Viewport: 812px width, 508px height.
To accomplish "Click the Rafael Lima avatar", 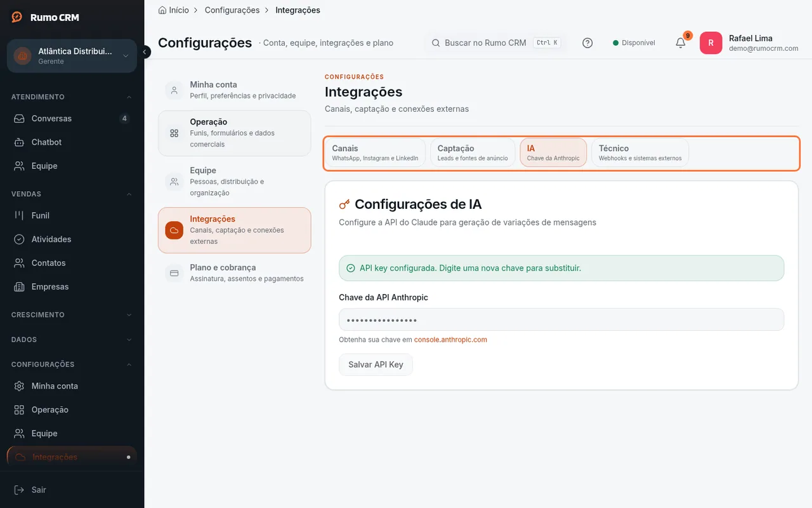I will click(711, 43).
